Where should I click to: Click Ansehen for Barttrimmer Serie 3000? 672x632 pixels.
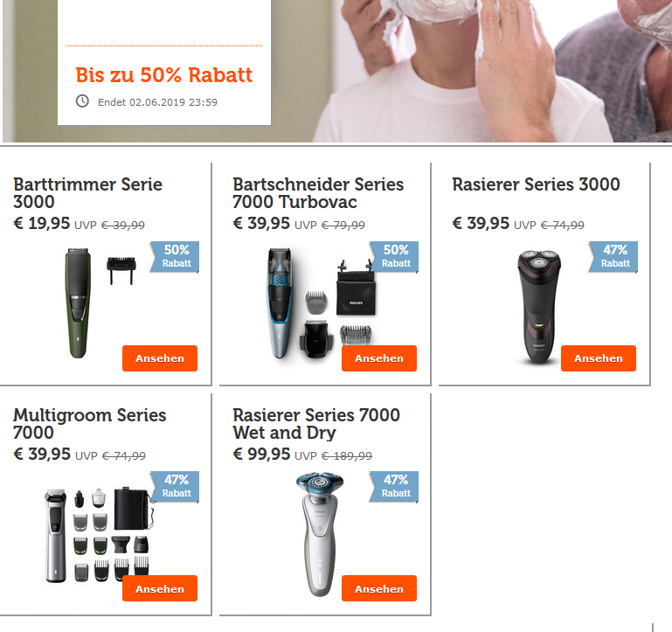click(x=160, y=358)
